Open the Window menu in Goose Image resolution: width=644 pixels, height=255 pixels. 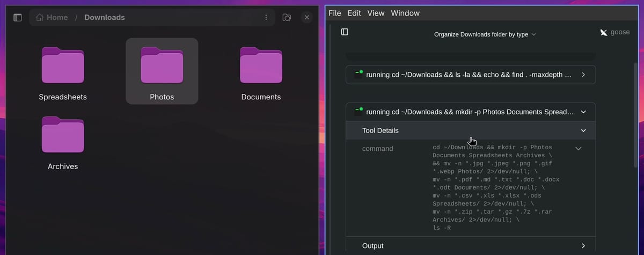pos(405,13)
